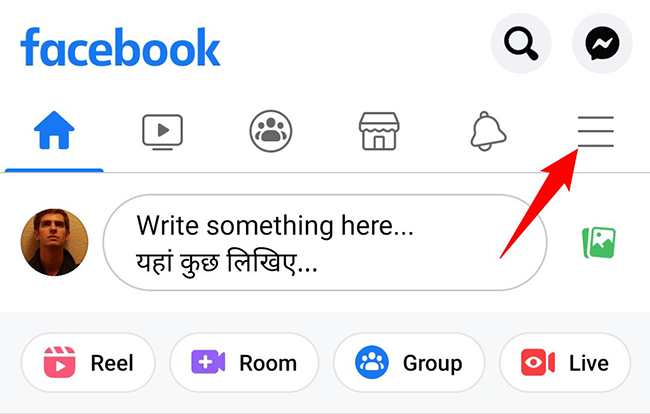Click the blue people group icon

[x=372, y=362]
